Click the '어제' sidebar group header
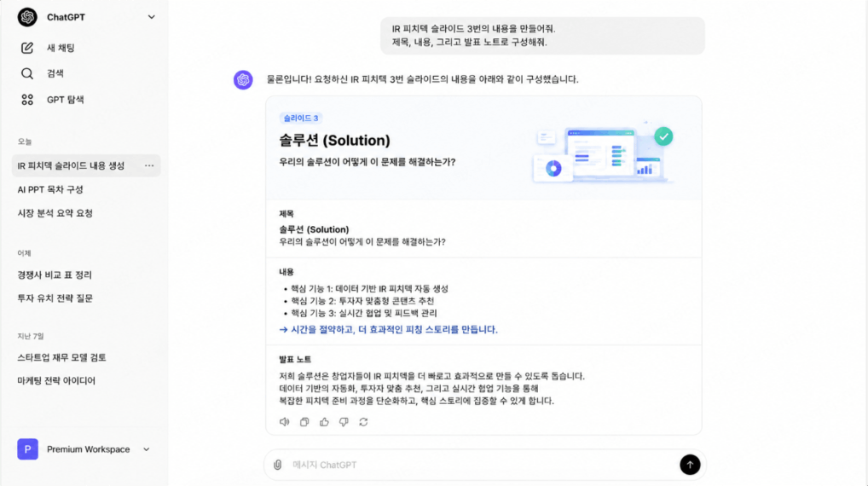Image resolution: width=868 pixels, height=486 pixels. click(x=24, y=253)
